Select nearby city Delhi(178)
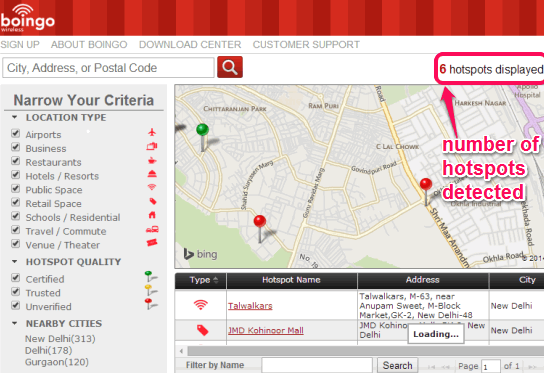This screenshot has height=373, width=544. coord(49,350)
